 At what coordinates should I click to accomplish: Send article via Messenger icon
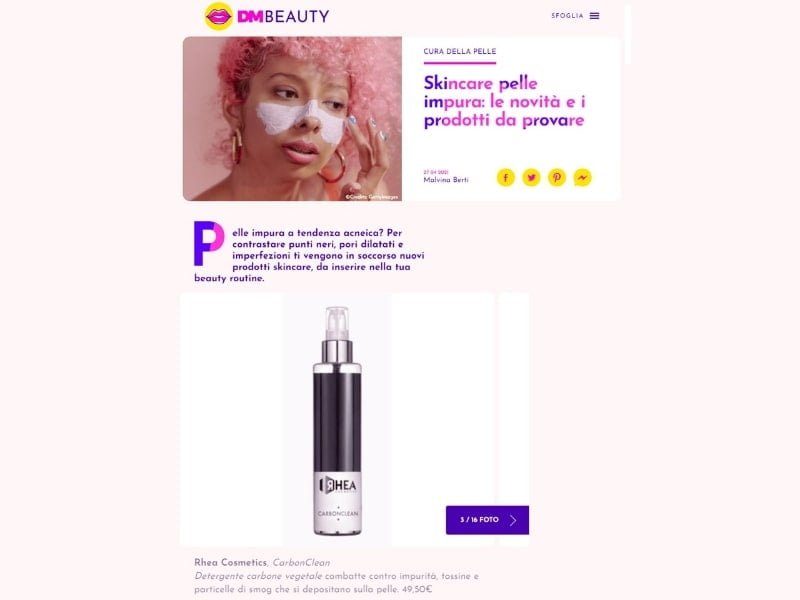[x=583, y=178]
